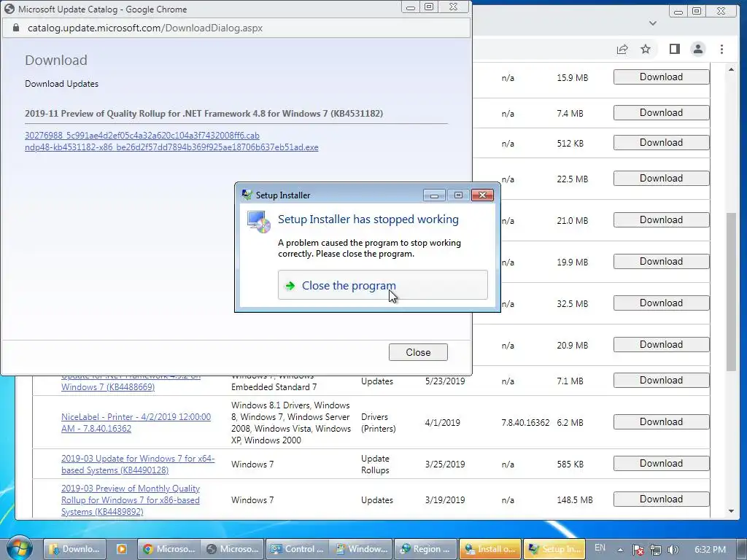Open the media player taskbar icon
This screenshot has height=560, width=747.
[x=122, y=549]
